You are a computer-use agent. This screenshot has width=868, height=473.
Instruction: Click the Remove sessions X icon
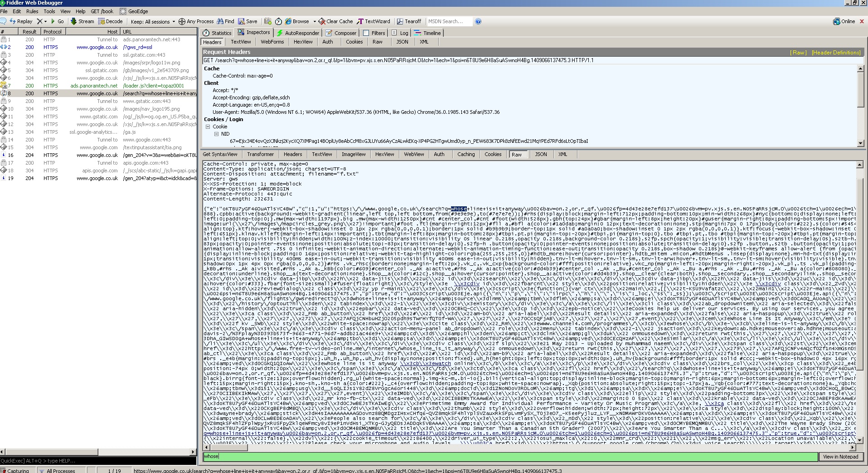tap(39, 21)
